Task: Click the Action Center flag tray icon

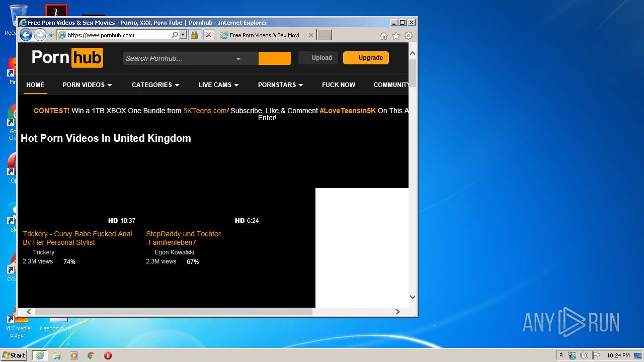Action: (x=596, y=355)
